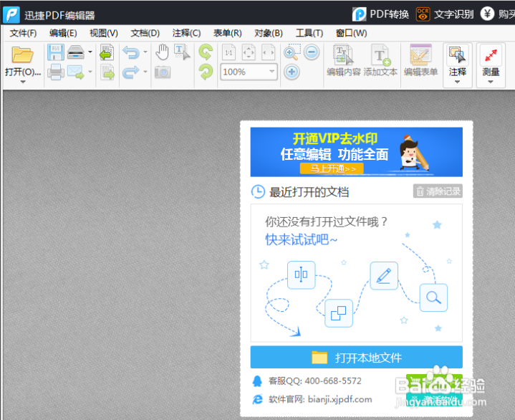Expand the Undo history dropdown arrow
Screen dimensions: 515x420
145,52
